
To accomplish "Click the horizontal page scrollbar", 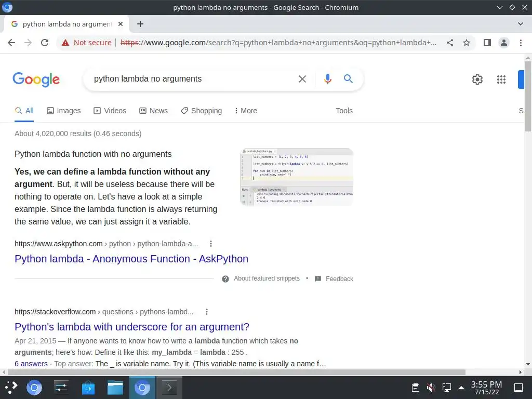I will coord(236,372).
